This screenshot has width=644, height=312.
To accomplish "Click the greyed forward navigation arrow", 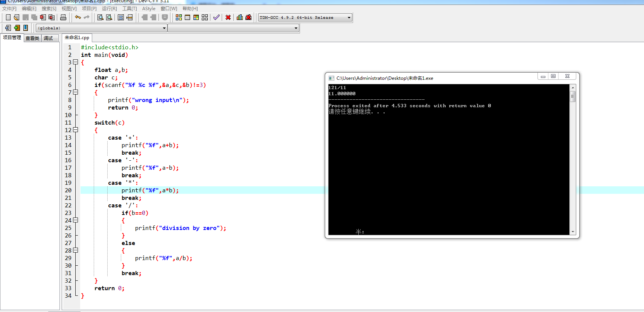I will (153, 17).
